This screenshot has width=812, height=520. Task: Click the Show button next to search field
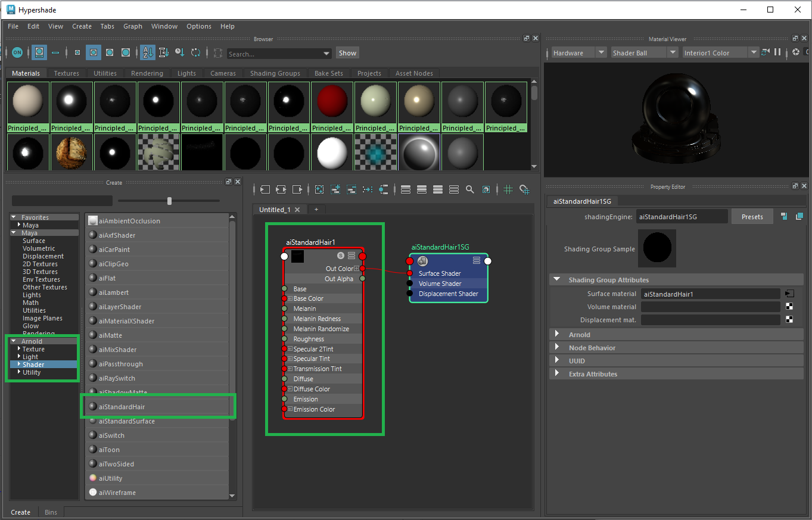pyautogui.click(x=347, y=52)
